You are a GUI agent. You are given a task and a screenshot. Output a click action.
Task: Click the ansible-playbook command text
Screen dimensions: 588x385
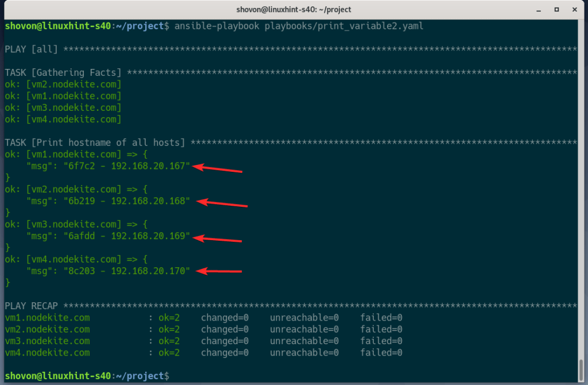point(299,26)
